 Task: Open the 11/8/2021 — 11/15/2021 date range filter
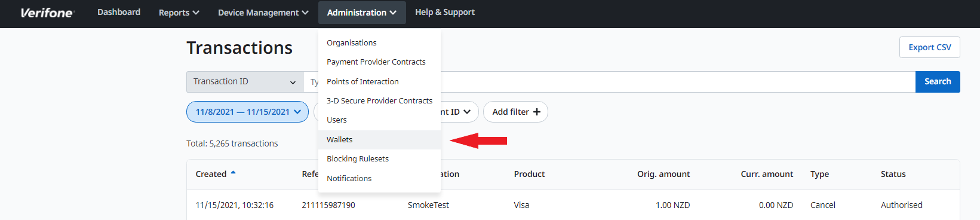pos(247,112)
